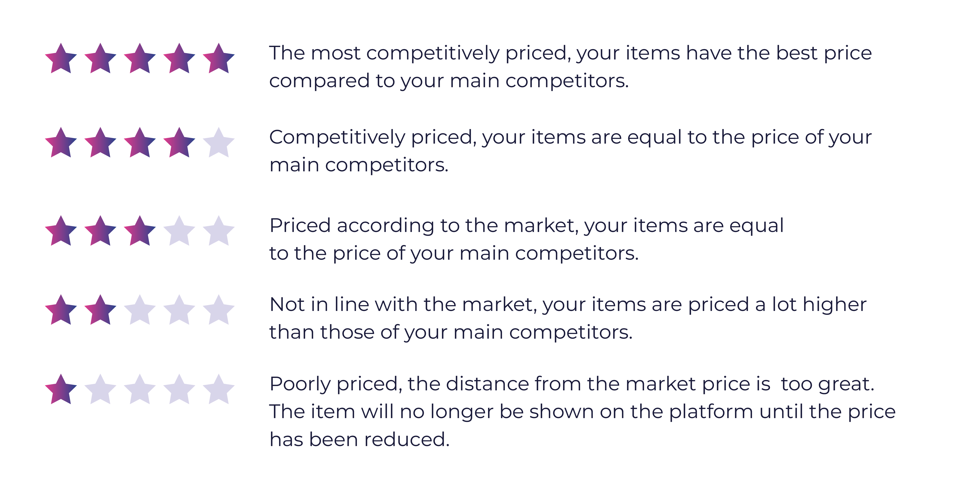
Task: Click the "Not in line with the market" text
Action: point(403,305)
